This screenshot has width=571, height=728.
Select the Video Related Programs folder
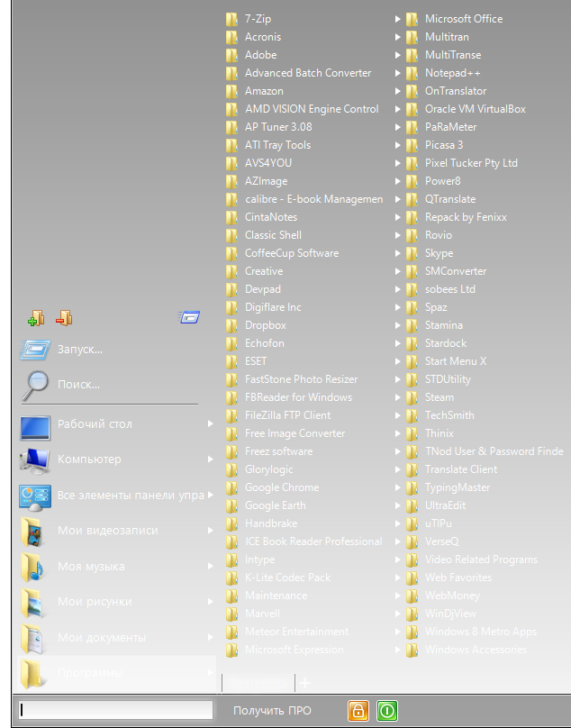[481, 560]
